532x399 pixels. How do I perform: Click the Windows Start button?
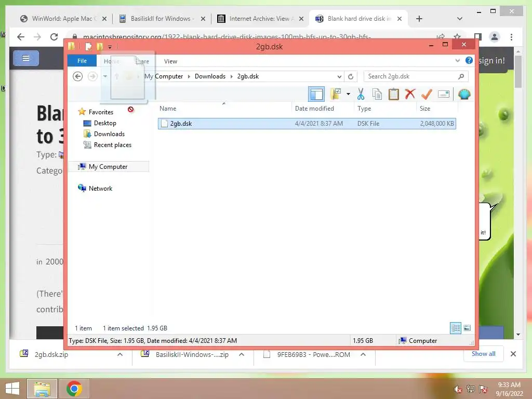12,389
